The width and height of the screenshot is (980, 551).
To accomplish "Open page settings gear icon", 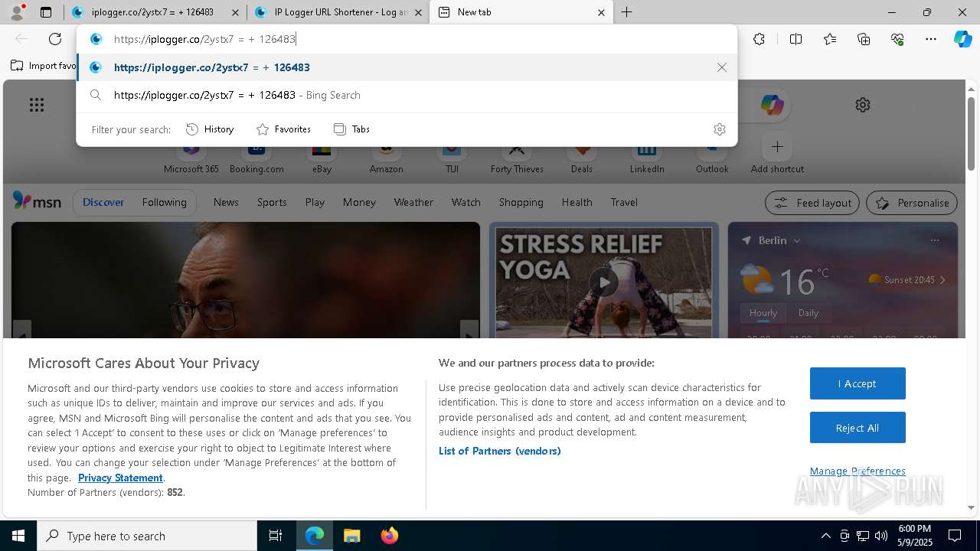I will pyautogui.click(x=863, y=105).
